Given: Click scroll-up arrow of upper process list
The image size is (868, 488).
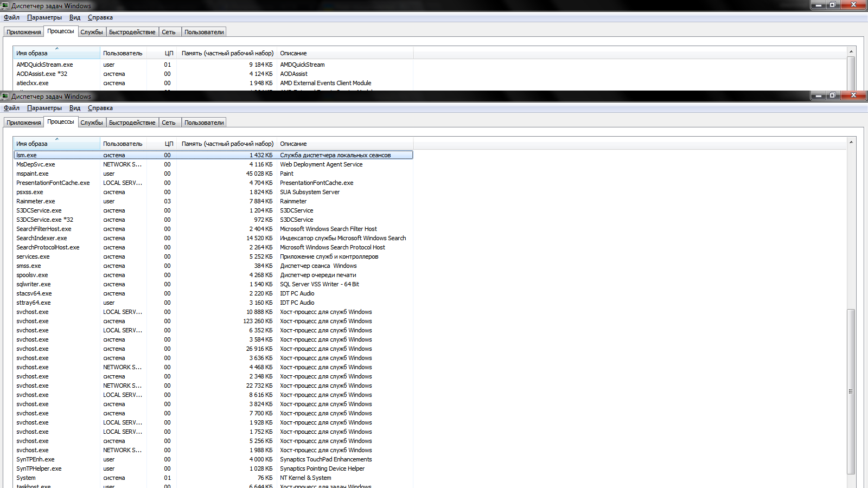Looking at the screenshot, I should click(x=851, y=52).
